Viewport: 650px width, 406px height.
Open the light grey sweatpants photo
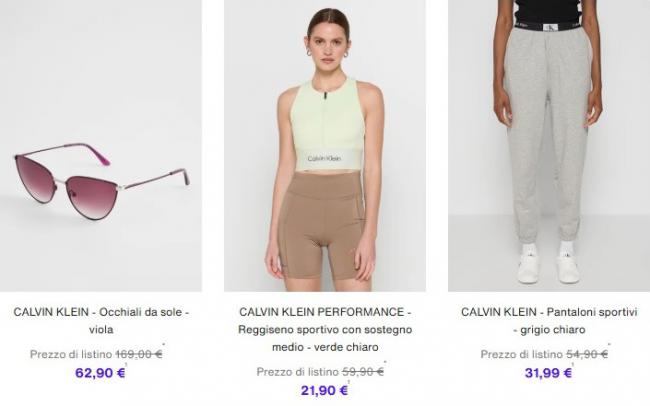click(x=549, y=146)
